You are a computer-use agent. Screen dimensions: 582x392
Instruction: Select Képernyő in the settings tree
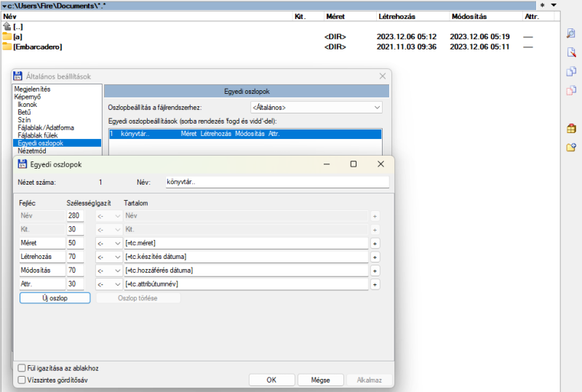click(28, 97)
